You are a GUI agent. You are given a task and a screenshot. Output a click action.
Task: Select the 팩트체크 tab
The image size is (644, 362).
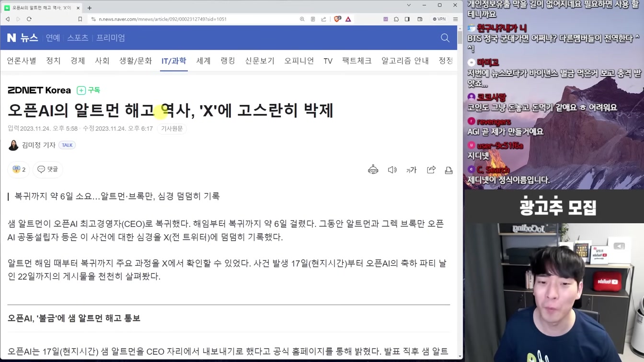357,61
